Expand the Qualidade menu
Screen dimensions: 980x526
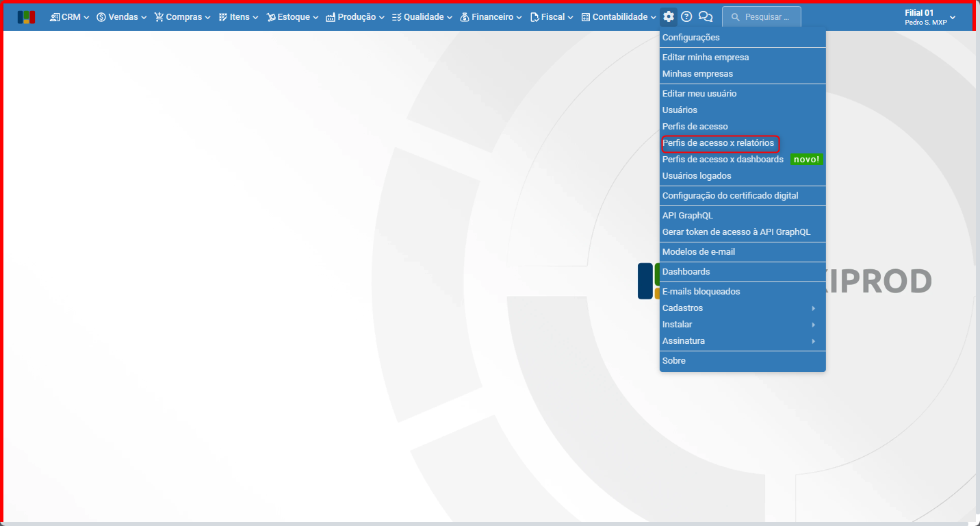[422, 17]
